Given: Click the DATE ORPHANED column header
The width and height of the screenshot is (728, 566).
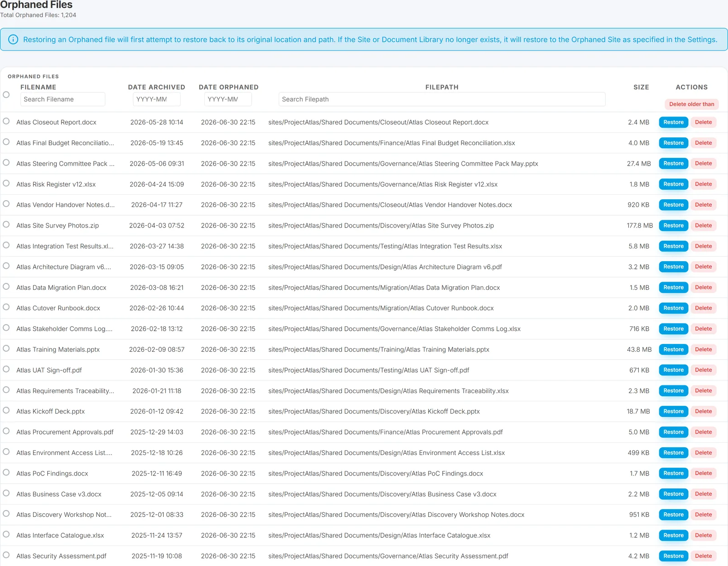Looking at the screenshot, I should [228, 87].
